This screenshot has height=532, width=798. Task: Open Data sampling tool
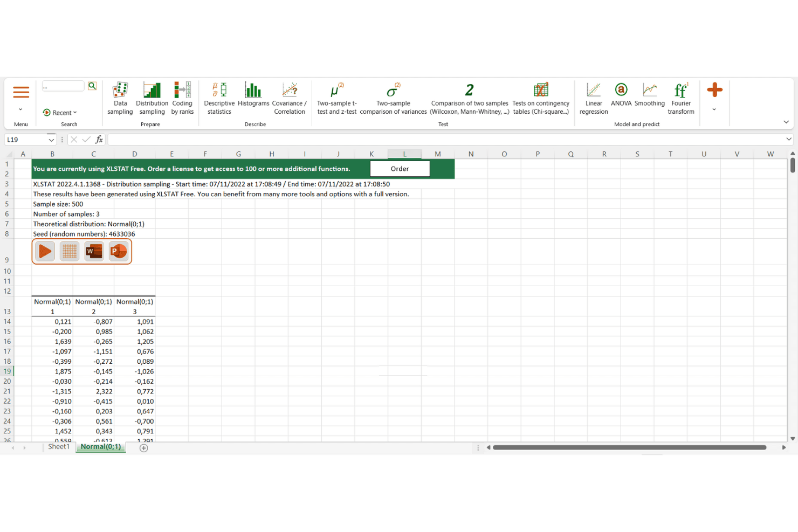point(120,98)
